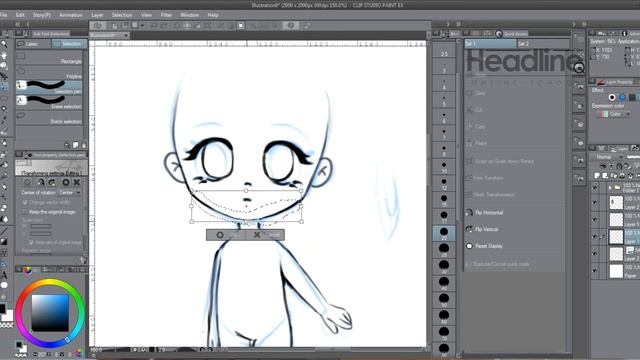Switch to the Selection sub tool tab

pos(69,44)
